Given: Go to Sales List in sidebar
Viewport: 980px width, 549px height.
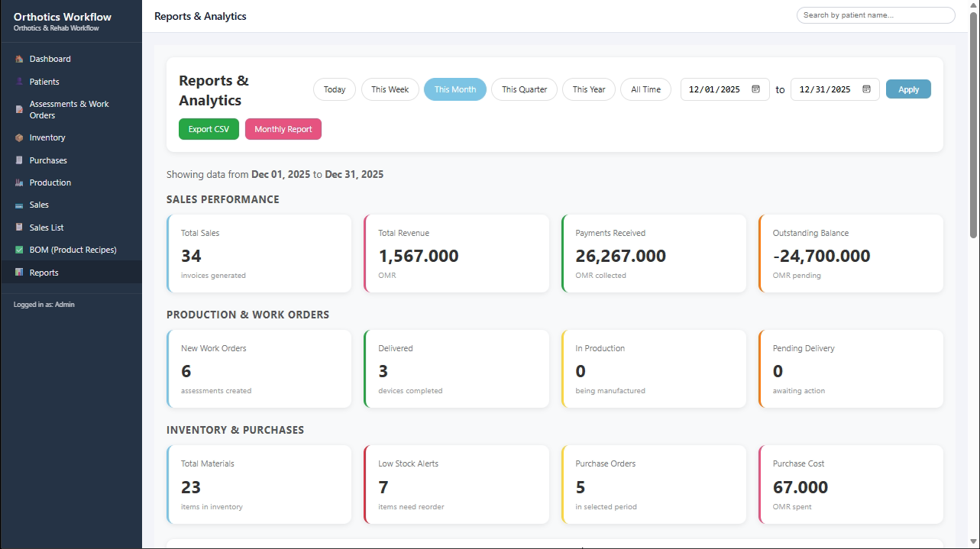Looking at the screenshot, I should tap(47, 228).
